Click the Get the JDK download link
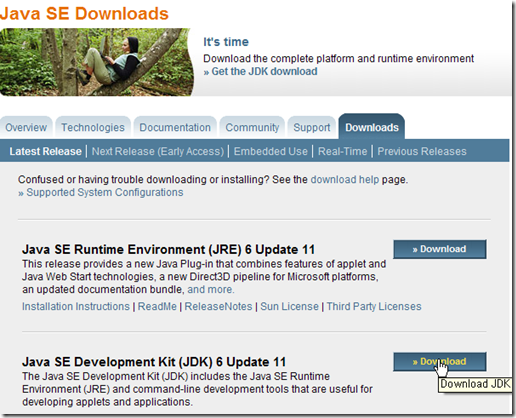 [260, 71]
